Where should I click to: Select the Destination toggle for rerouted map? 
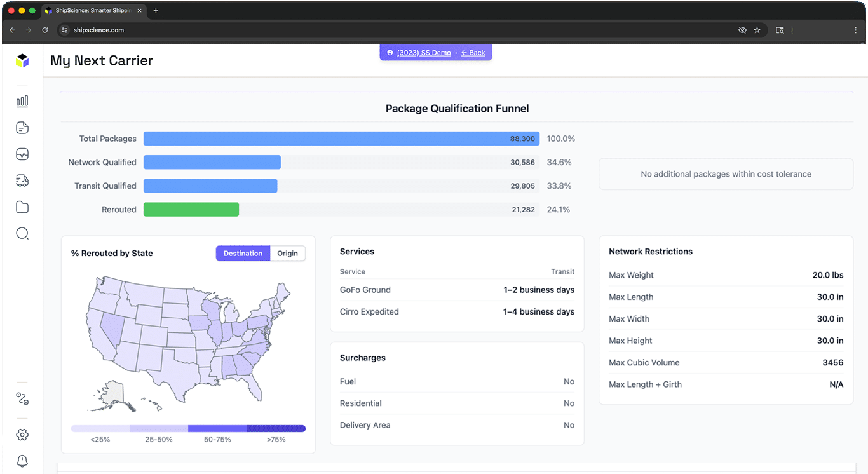(x=243, y=253)
